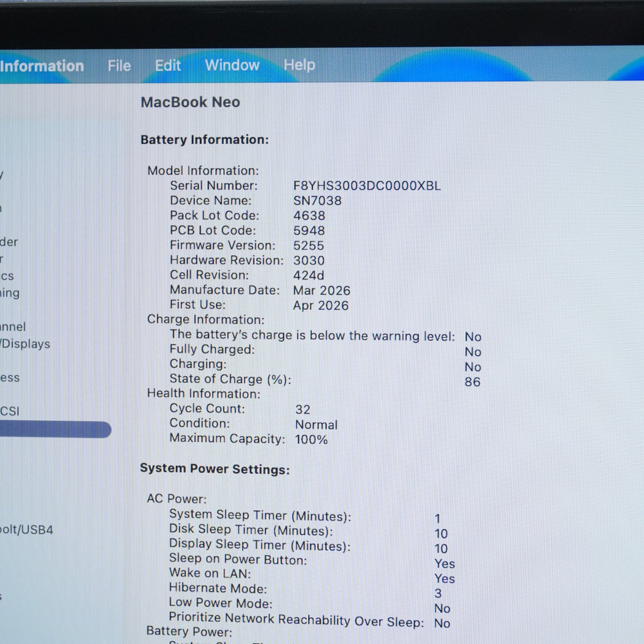Open the File menu

click(x=119, y=65)
